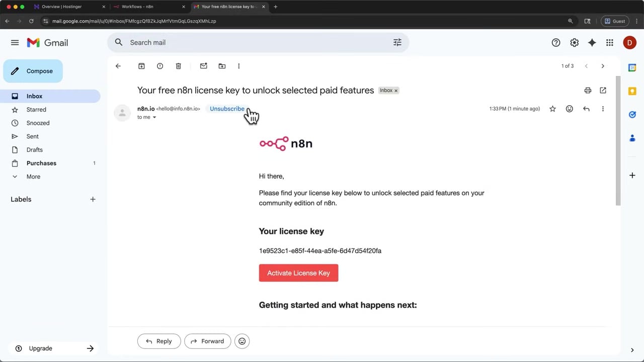Open Google Tasks side panel icon
The width and height of the screenshot is (644, 362).
(x=632, y=115)
